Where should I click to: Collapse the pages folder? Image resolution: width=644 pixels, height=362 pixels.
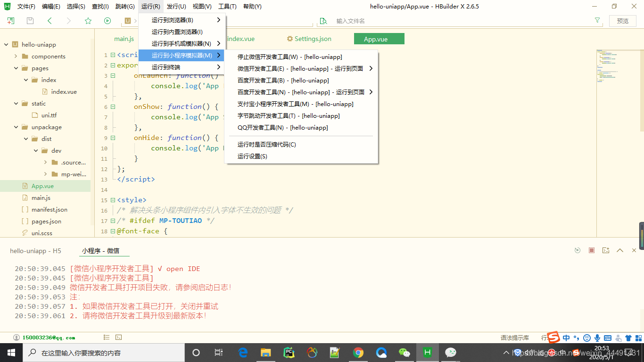click(x=16, y=68)
